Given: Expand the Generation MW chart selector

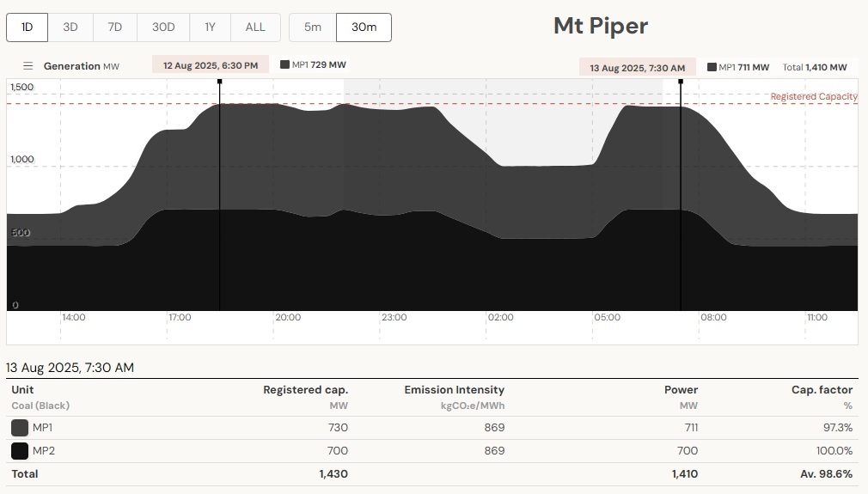Looking at the screenshot, I should pyautogui.click(x=81, y=66).
